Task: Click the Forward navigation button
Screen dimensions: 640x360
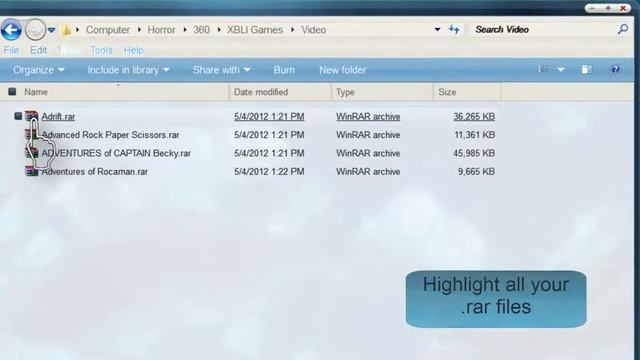Action: coord(35,30)
